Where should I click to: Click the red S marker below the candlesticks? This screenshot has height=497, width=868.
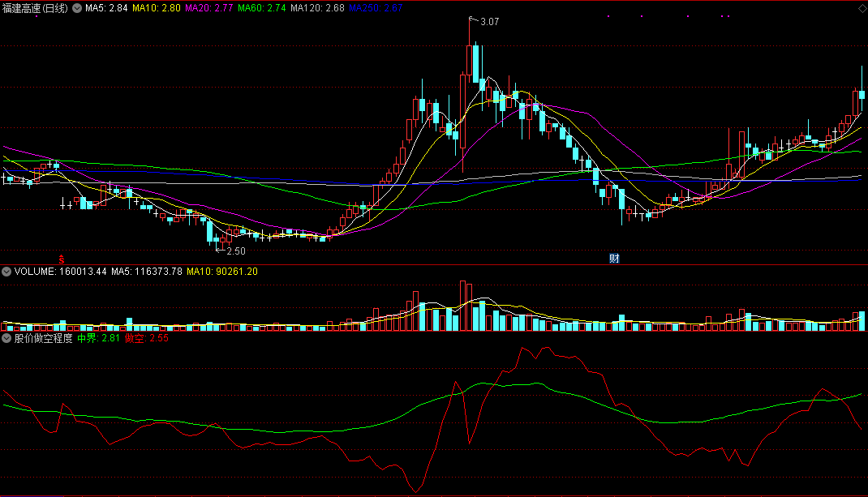[x=62, y=259]
